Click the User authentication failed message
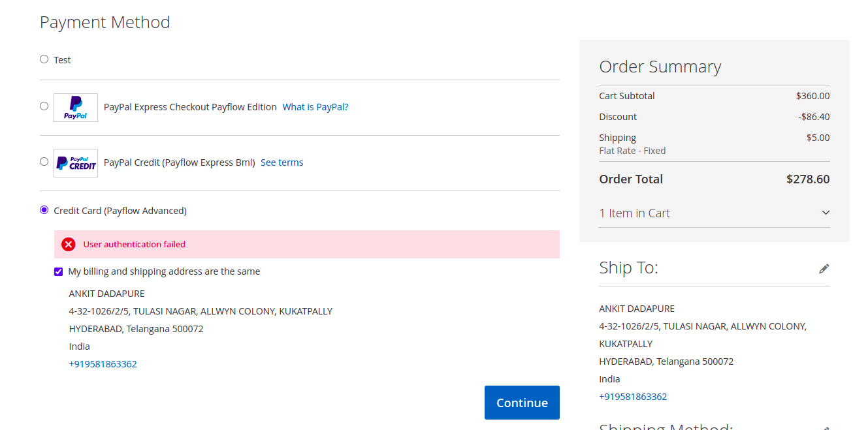The height and width of the screenshot is (430, 868). pos(134,244)
